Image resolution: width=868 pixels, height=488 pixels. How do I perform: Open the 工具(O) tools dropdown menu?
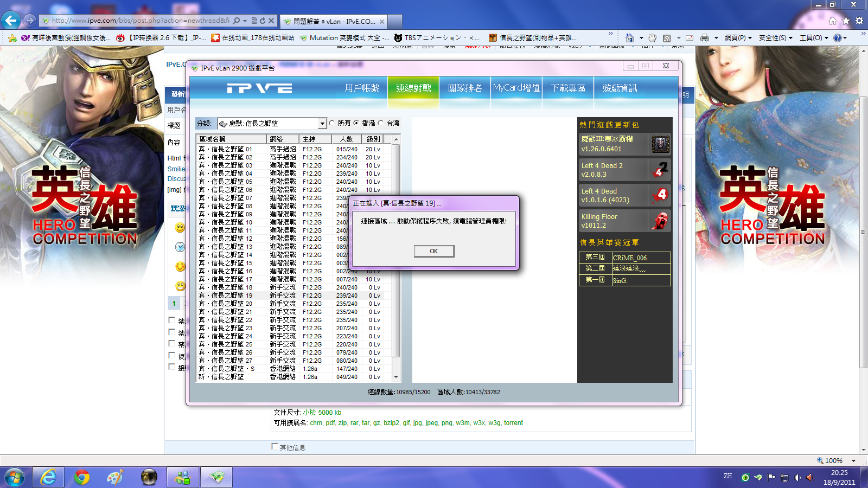pos(814,38)
